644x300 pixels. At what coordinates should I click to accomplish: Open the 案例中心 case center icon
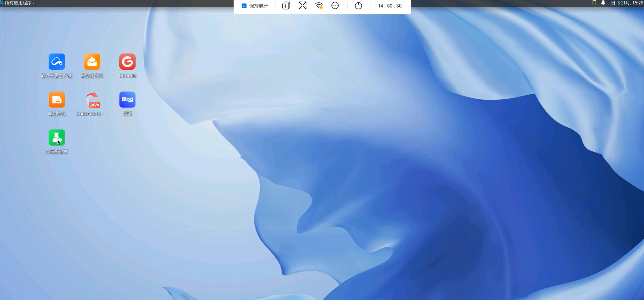[x=57, y=100]
